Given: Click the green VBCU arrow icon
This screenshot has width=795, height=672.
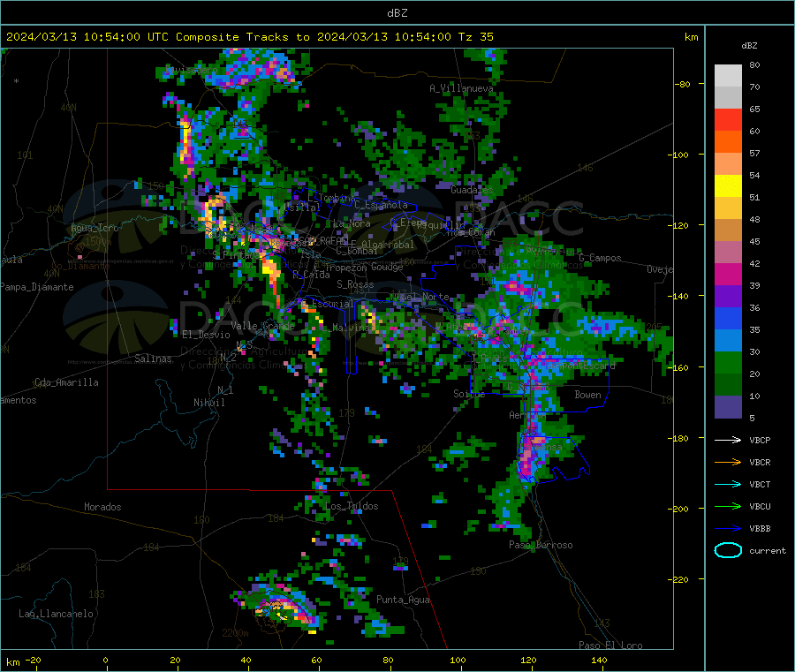Looking at the screenshot, I should point(728,506).
